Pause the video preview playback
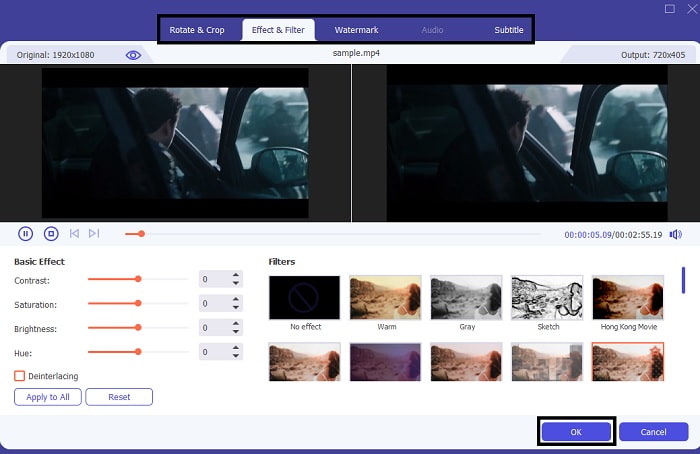This screenshot has width=700, height=454. coord(25,233)
